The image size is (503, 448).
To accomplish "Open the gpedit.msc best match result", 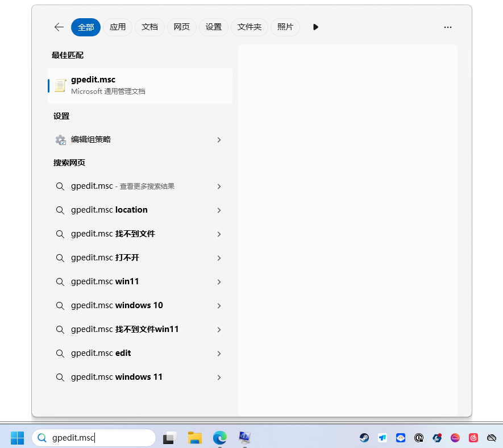I will pos(139,85).
